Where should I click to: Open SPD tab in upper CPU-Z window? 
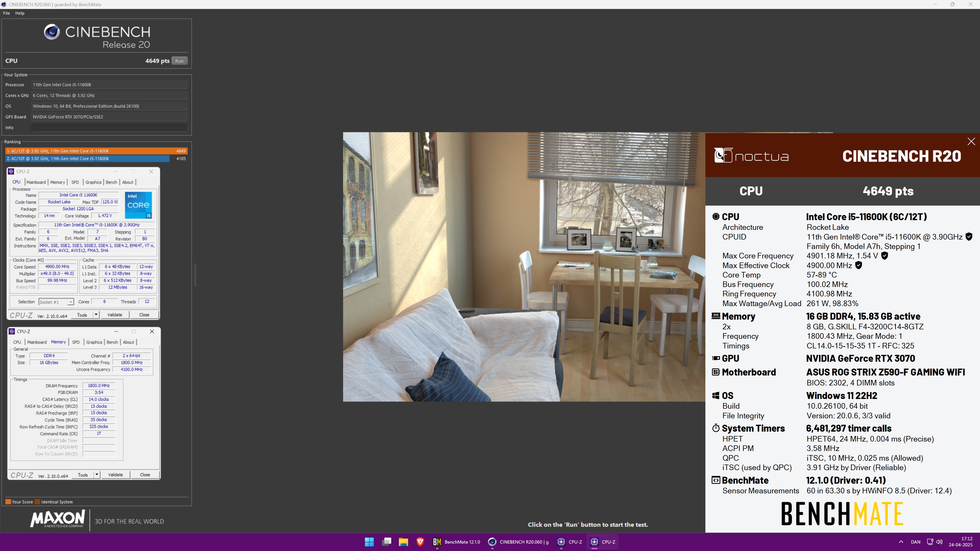point(75,182)
